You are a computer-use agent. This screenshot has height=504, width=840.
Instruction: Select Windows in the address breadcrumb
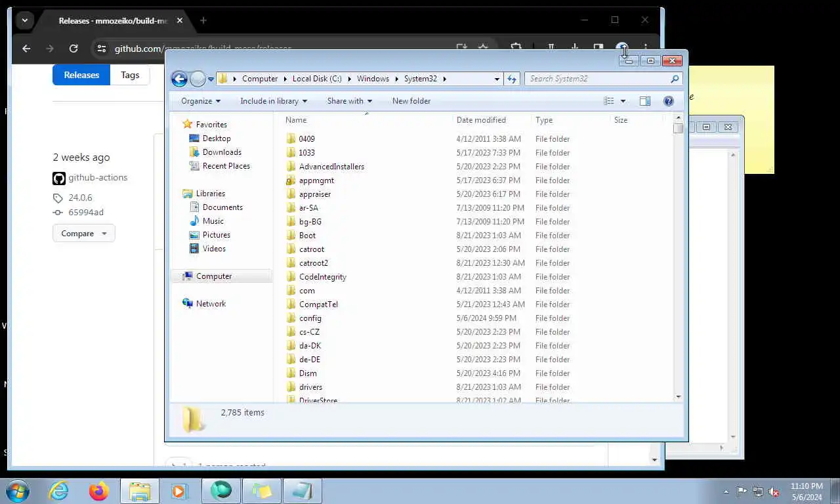[373, 79]
